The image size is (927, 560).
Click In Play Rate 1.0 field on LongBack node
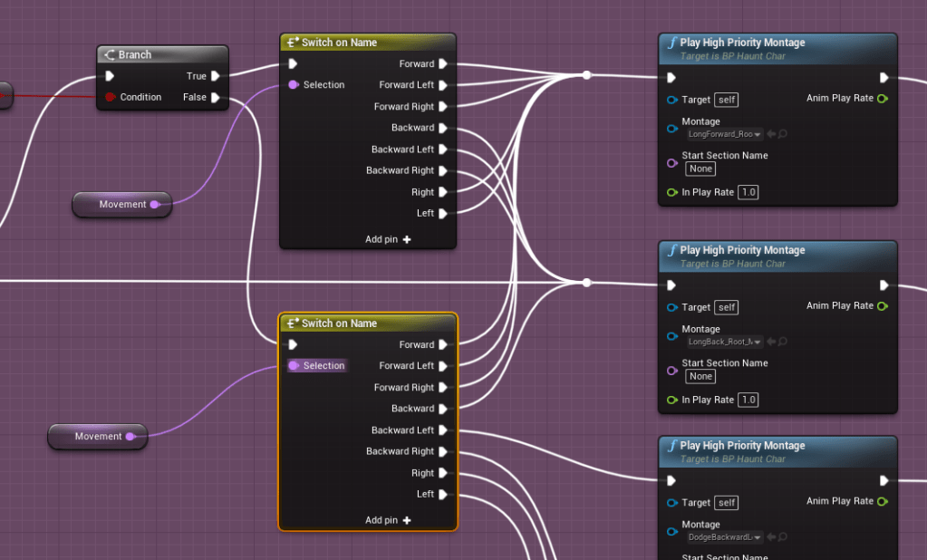tap(748, 400)
